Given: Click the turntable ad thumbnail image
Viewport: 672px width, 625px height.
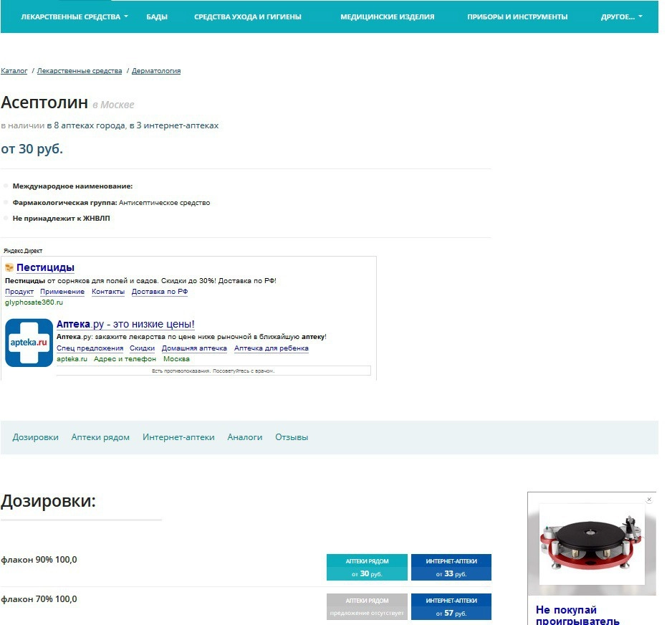Looking at the screenshot, I should coord(592,543).
